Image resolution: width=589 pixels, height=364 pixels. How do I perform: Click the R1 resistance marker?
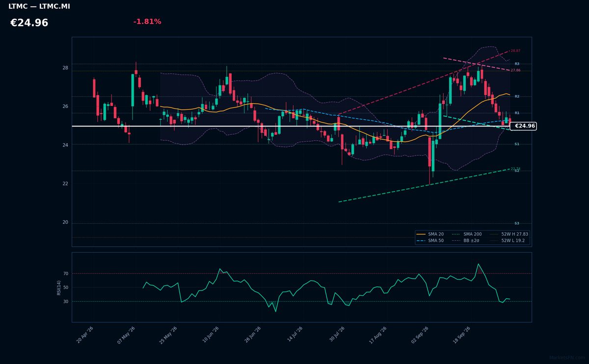click(x=517, y=113)
